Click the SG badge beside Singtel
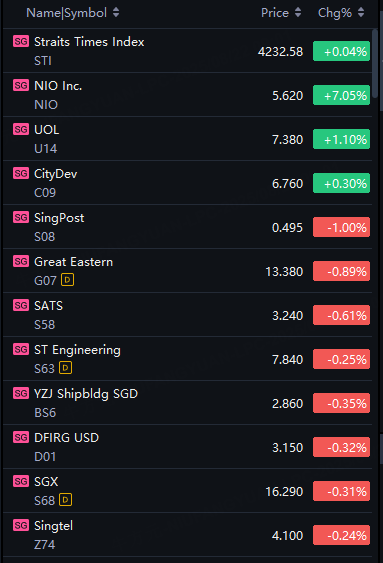This screenshot has width=383, height=563. (x=21, y=525)
